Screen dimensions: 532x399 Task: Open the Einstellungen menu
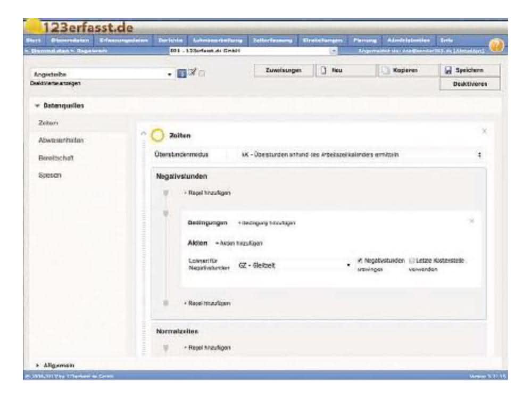[323, 40]
